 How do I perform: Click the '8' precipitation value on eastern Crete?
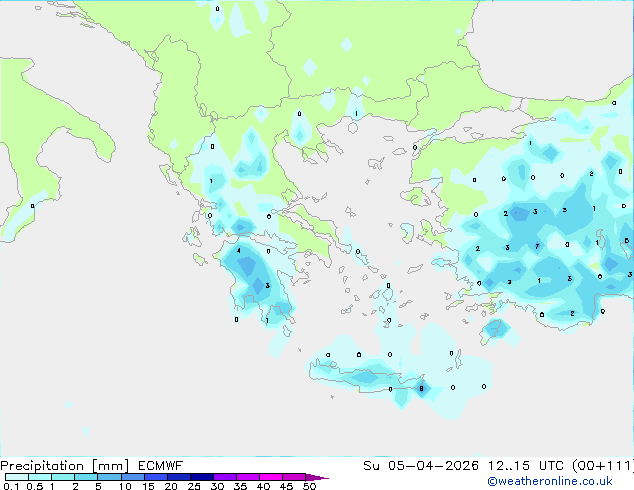(421, 389)
